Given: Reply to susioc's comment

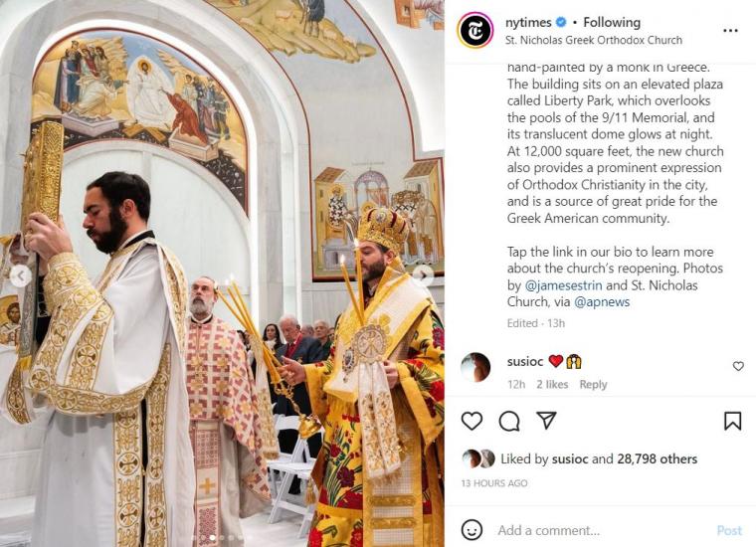Looking at the screenshot, I should tap(593, 385).
